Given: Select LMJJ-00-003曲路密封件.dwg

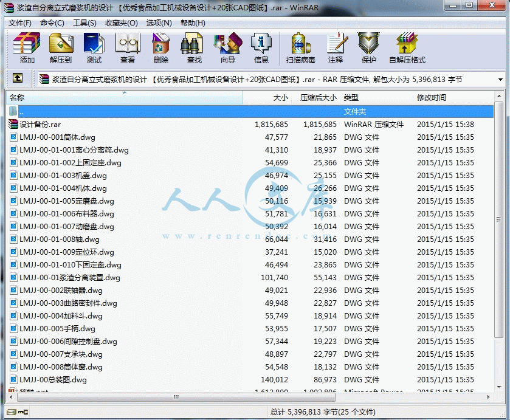Looking at the screenshot, I should pyautogui.click(x=68, y=303).
